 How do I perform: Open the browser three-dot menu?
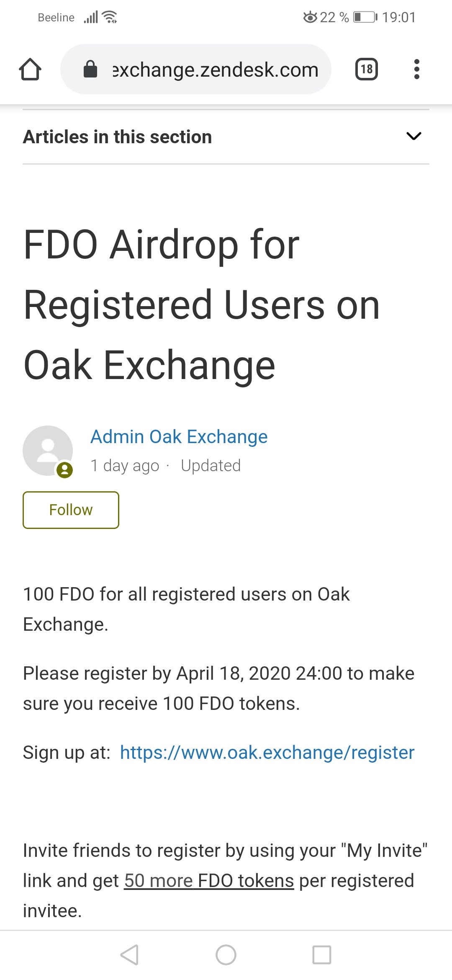(x=416, y=69)
